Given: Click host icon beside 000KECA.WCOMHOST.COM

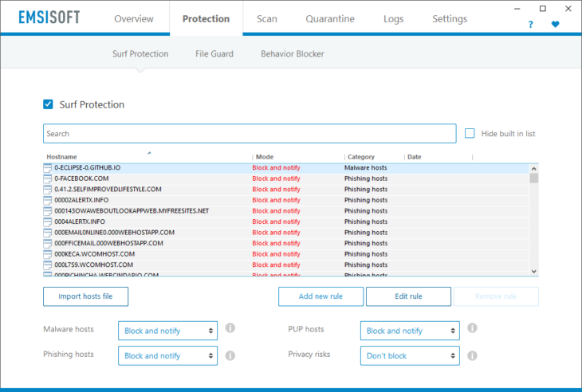Looking at the screenshot, I should pyautogui.click(x=48, y=254).
